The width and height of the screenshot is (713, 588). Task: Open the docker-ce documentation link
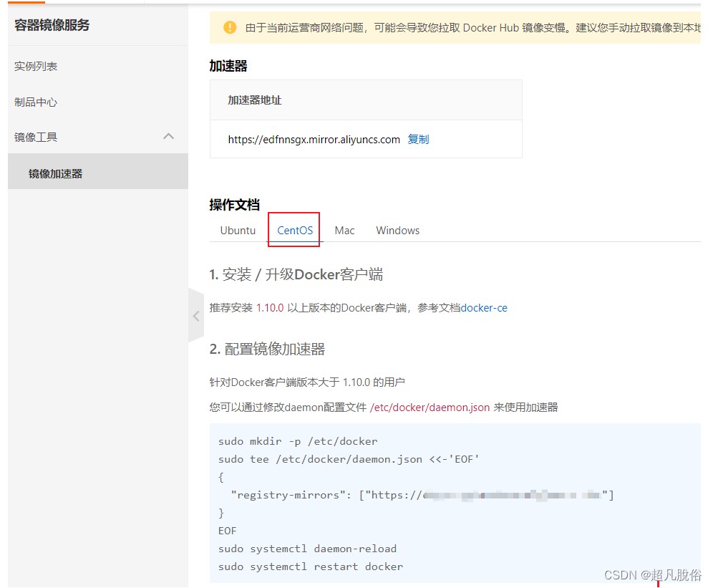[484, 308]
